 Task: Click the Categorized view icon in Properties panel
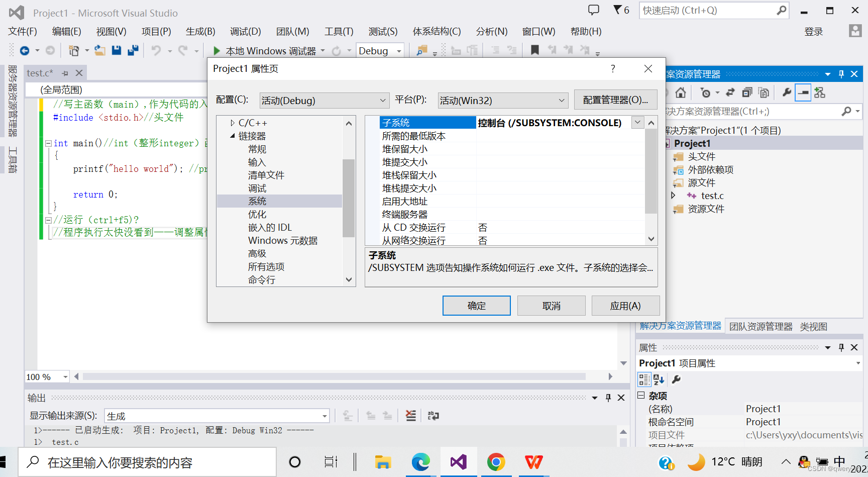[644, 379]
